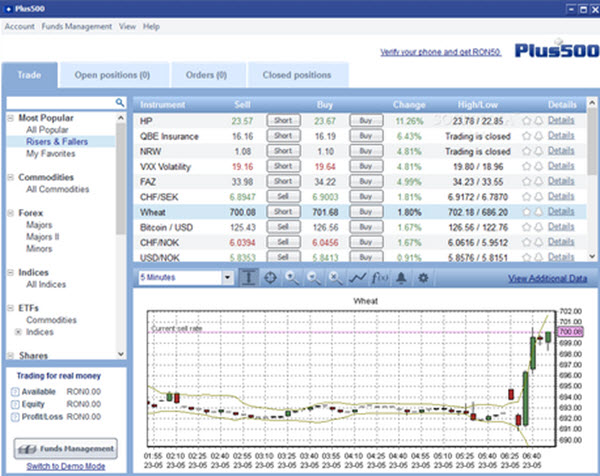The height and width of the screenshot is (476, 600).
Task: Select Forex Minors in tree
Action: (39, 248)
